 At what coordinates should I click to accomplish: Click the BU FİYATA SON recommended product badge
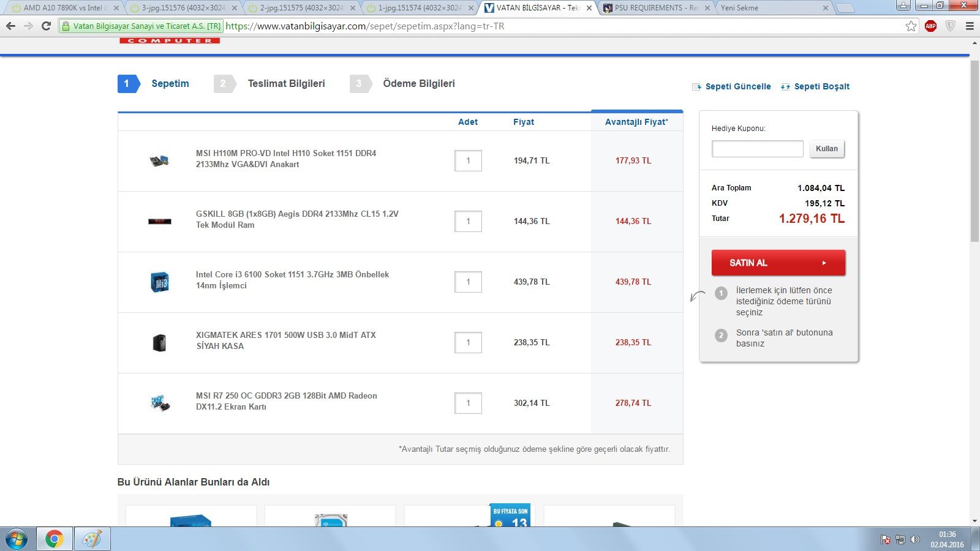(x=510, y=515)
